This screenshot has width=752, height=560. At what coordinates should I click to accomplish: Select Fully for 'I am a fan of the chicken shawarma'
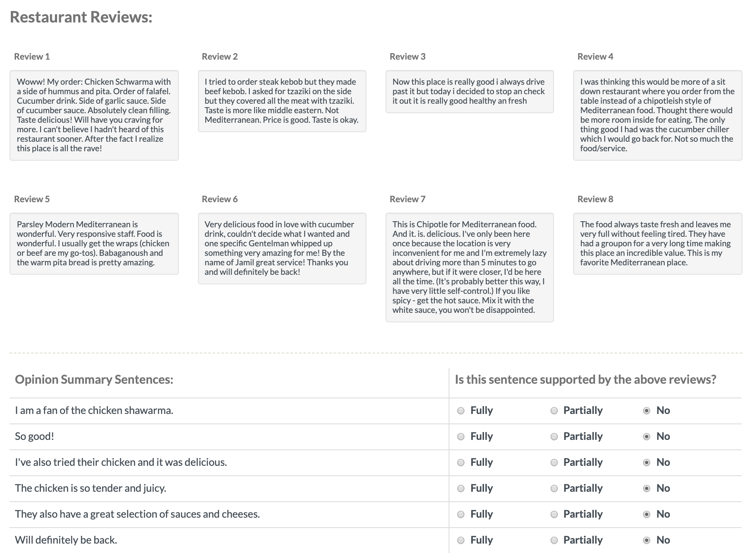pos(461,410)
